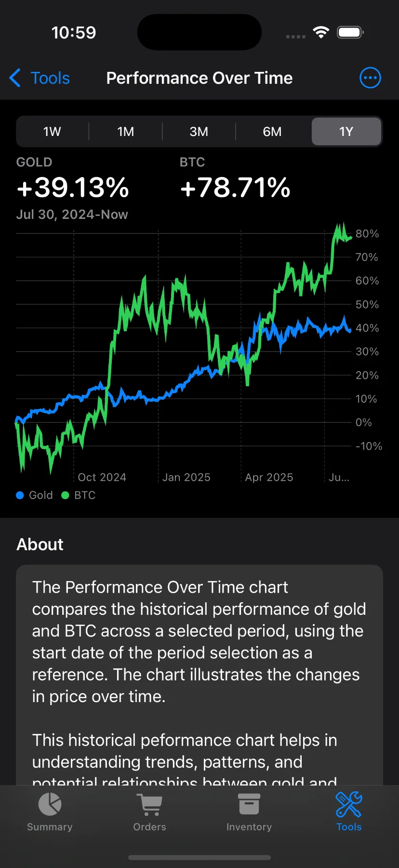Open the Orders cart tab
Screen dimensions: 399x868
(x=149, y=812)
